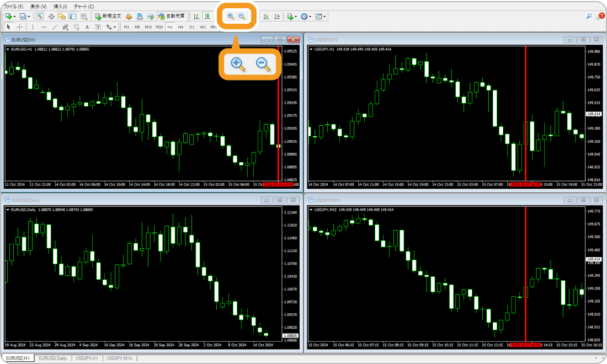The height and width of the screenshot is (364, 607).
Task: Switch to the USDJPY,H1 bottom tab
Action: point(87,358)
